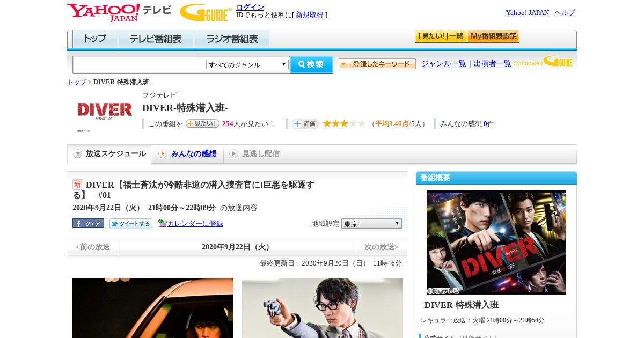Image resolution: width=644 pixels, height=338 pixels.
Task: Share on Facebook with the シェア button
Action: [88, 223]
